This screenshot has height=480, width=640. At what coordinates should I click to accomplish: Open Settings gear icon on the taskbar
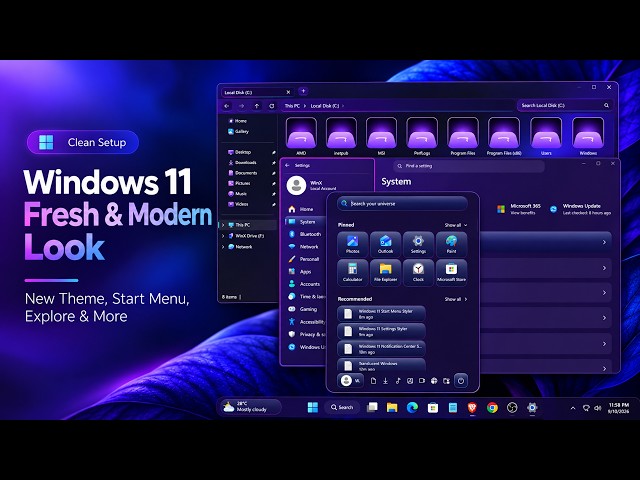[x=532, y=407]
